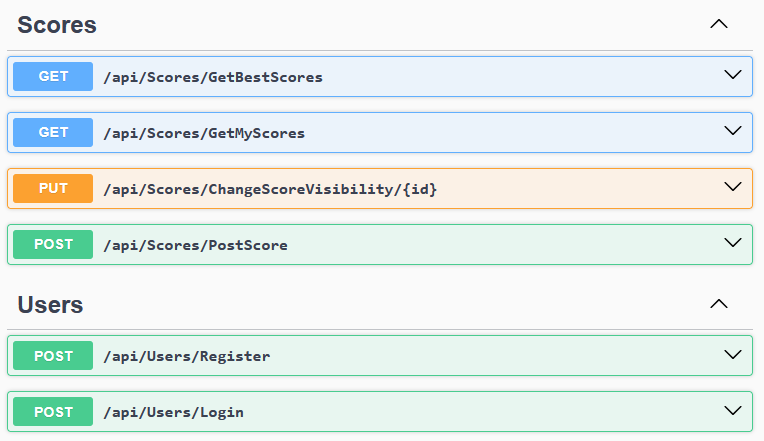Click the Scores section heading
764x441 pixels.
(57, 26)
